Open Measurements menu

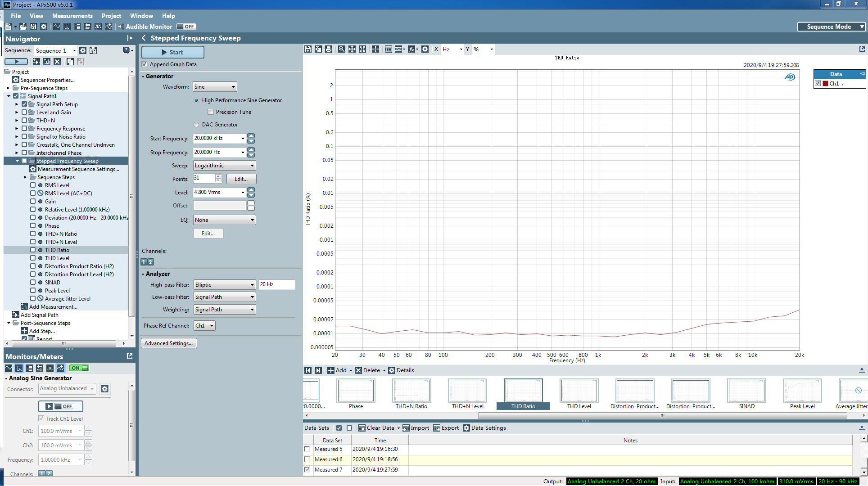pos(72,16)
